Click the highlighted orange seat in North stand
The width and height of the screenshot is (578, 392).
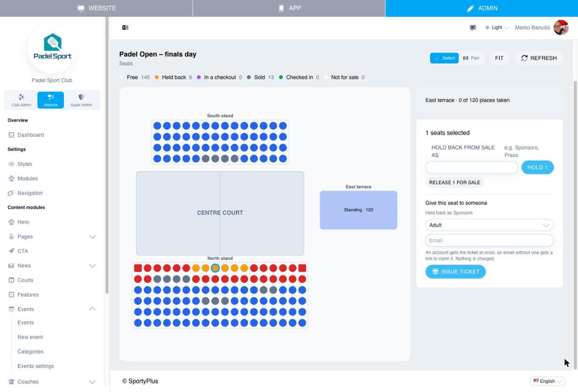[x=215, y=268]
